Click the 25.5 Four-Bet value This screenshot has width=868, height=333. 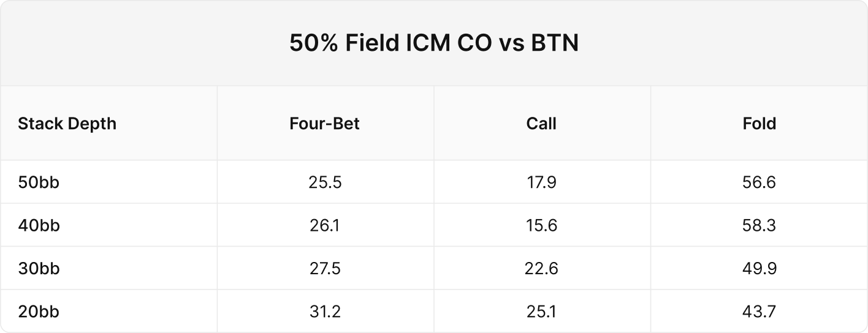tap(325, 182)
